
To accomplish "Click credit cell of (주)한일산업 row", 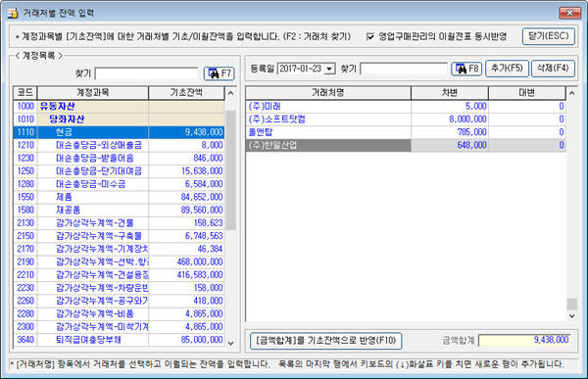I will [x=527, y=145].
